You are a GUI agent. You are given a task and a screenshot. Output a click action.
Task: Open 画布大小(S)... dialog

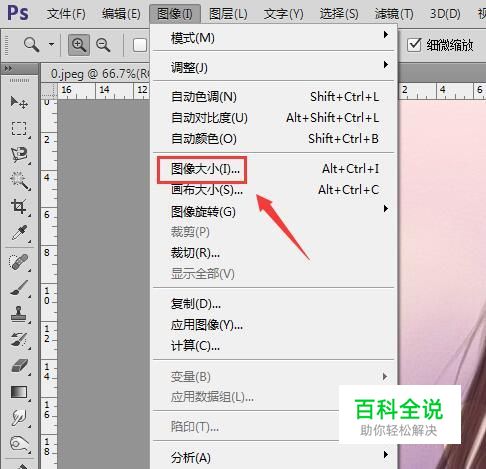click(x=274, y=190)
